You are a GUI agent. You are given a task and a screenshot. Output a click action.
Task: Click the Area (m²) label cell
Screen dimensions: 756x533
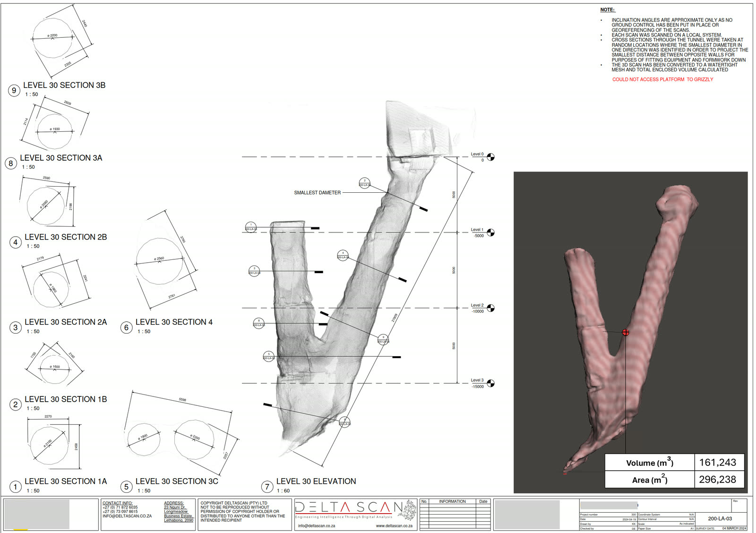click(650, 480)
